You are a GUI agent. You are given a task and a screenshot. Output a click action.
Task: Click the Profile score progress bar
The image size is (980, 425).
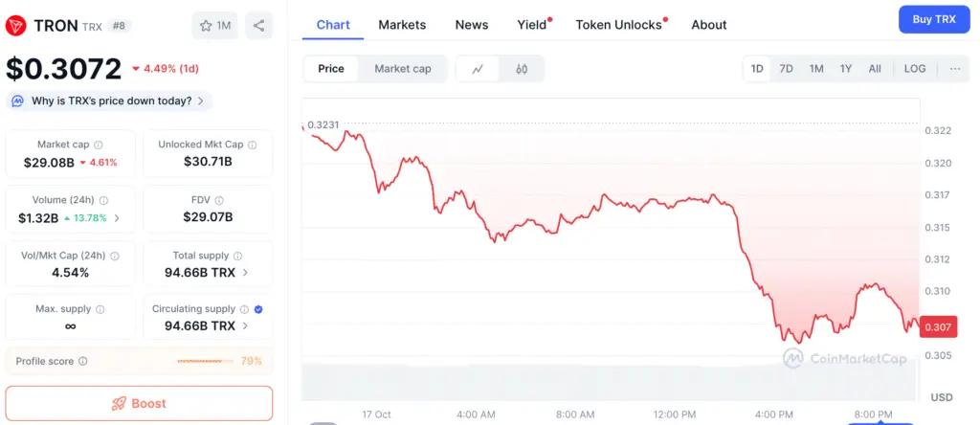point(205,361)
